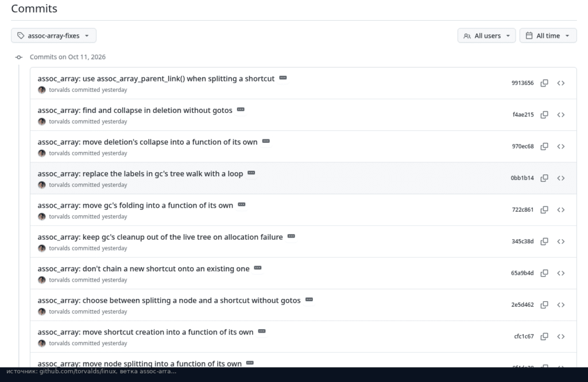588x382 pixels.
Task: Browse repository at commit f4ae215
Action: (x=560, y=115)
